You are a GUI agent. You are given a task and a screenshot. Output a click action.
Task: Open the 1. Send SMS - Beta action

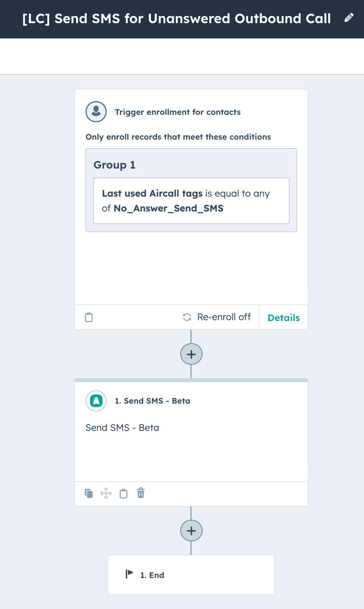[x=152, y=401]
